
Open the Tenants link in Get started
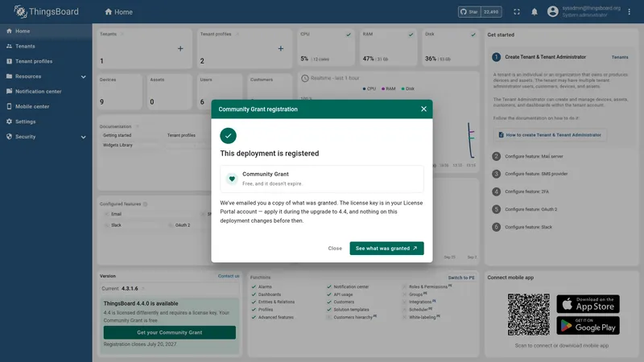click(x=620, y=57)
